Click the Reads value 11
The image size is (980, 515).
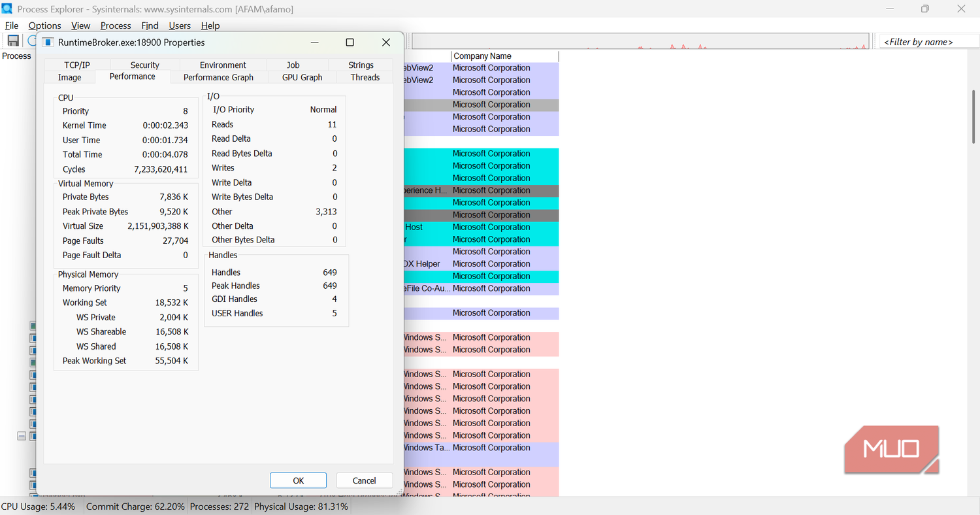[x=333, y=124]
